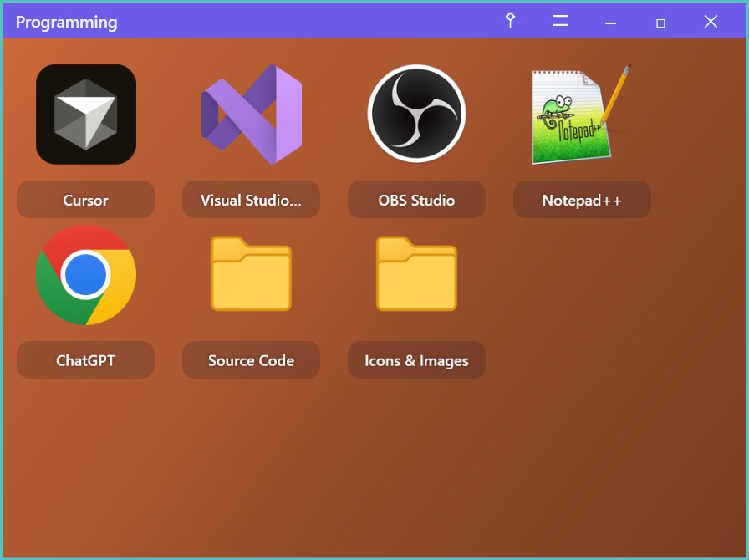The height and width of the screenshot is (560, 749).
Task: Launch Visual Studio from its purple icon
Action: 251,115
